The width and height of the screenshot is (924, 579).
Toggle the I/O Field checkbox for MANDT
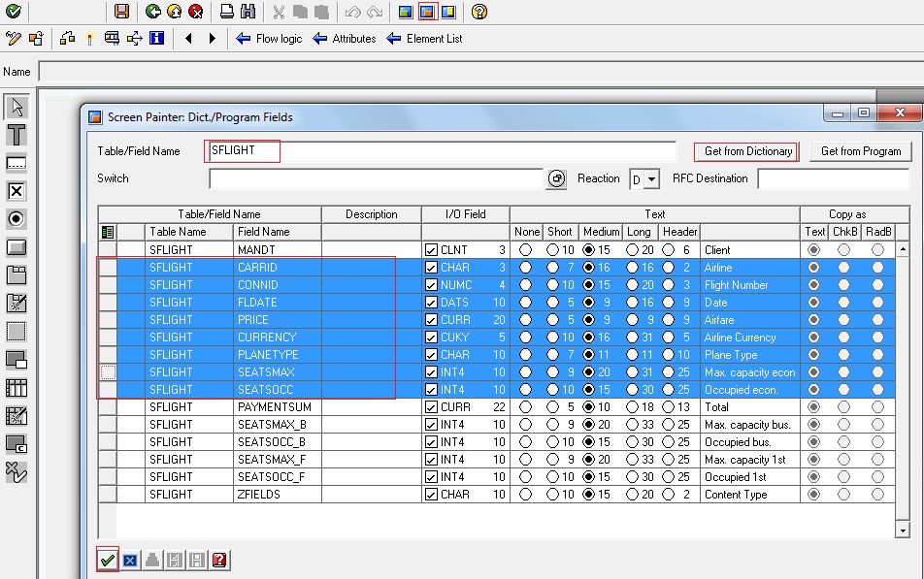(x=433, y=249)
